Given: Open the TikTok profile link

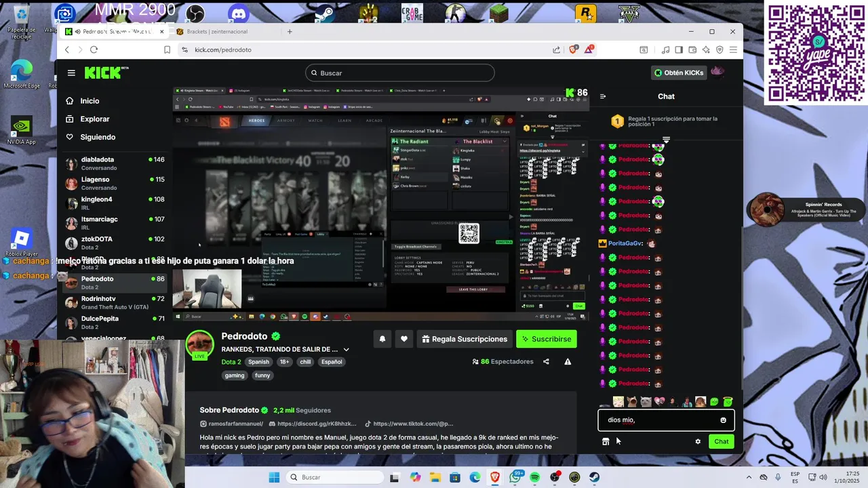Looking at the screenshot, I should point(409,424).
